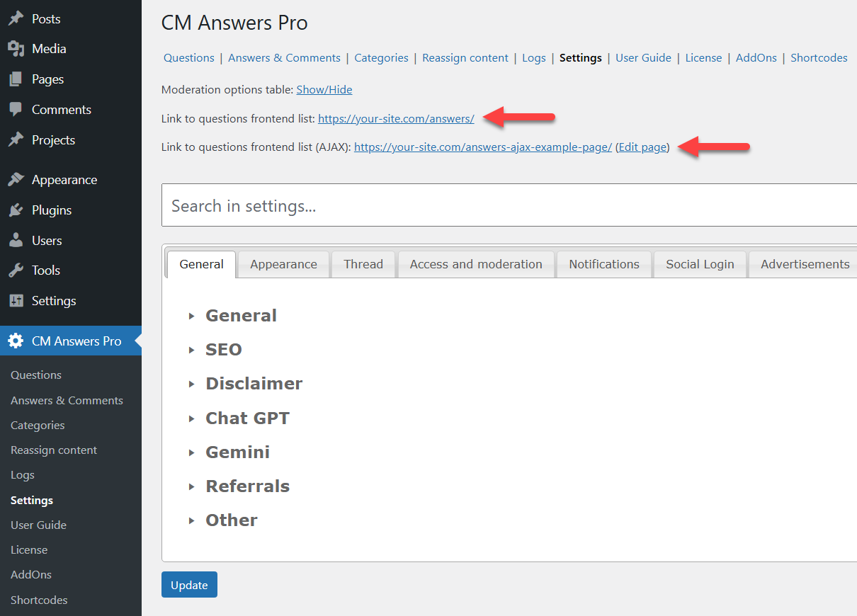Click the Edit page link
Screen dimensions: 857x616
coord(642,147)
